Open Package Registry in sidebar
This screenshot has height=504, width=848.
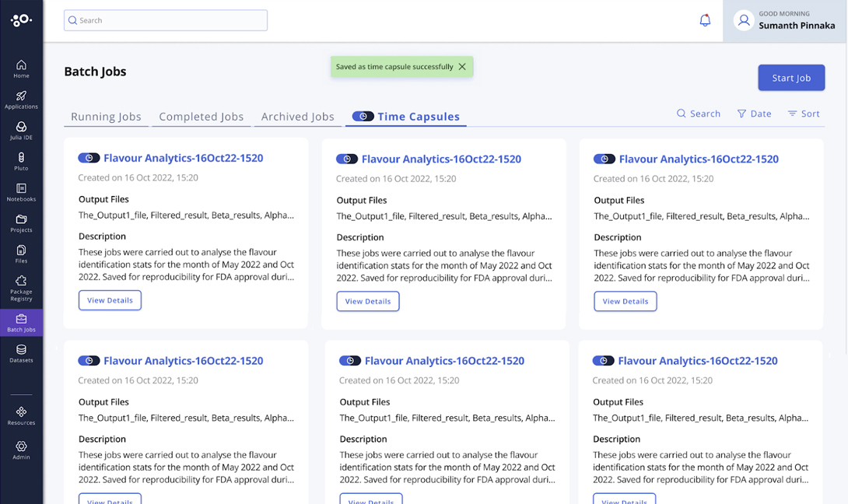tap(21, 287)
